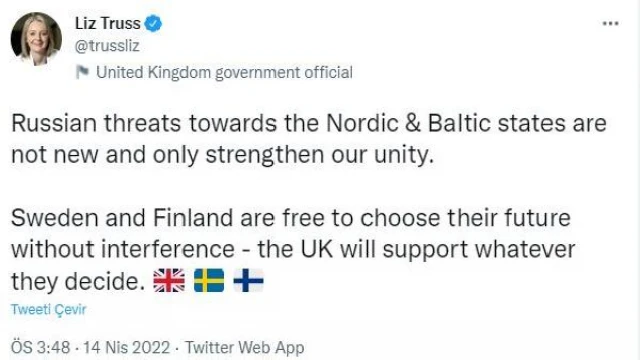Click the Finland flag emoji
This screenshot has height=360, width=640.
pyautogui.click(x=248, y=280)
